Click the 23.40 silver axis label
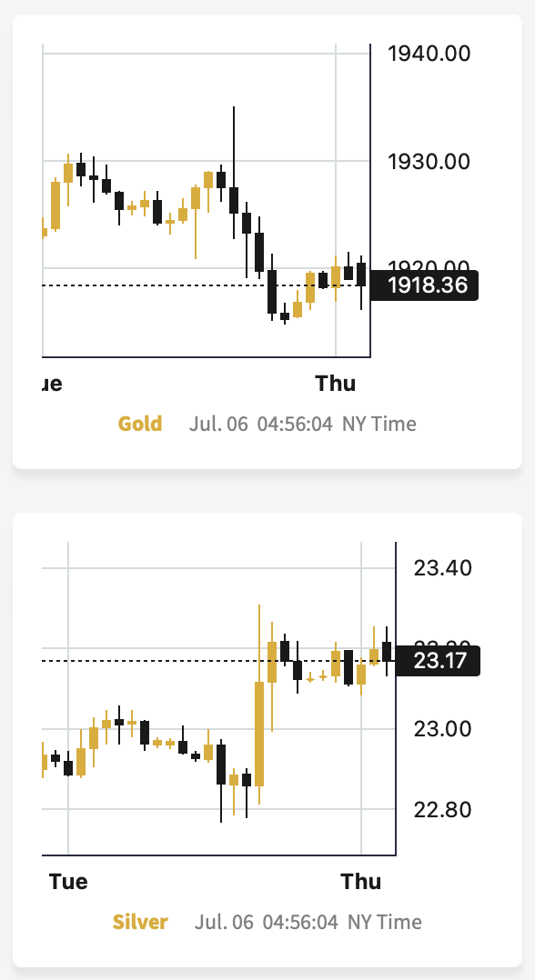 (442, 568)
